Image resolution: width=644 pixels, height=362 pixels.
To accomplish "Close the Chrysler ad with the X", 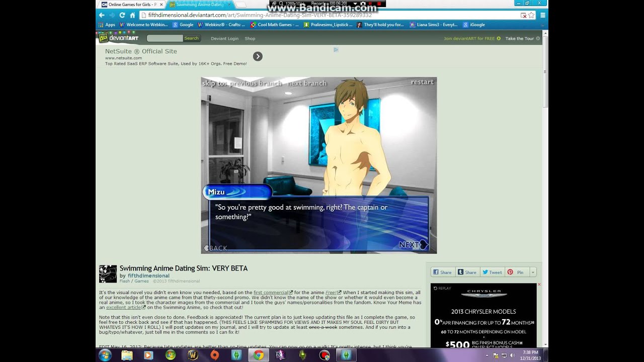I will [x=539, y=285].
